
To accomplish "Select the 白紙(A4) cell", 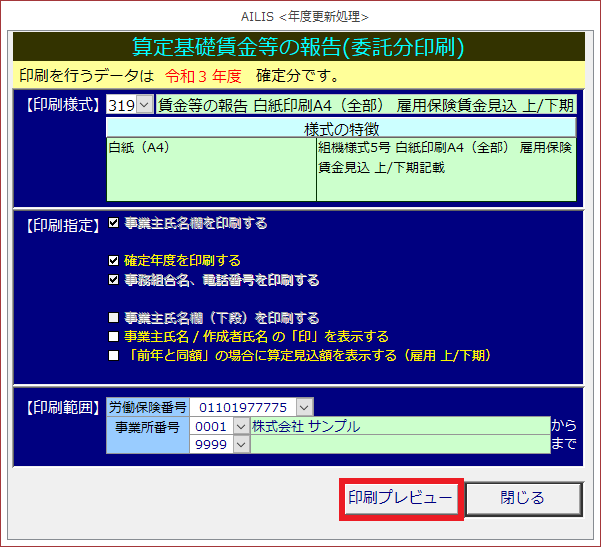I will pos(211,168).
